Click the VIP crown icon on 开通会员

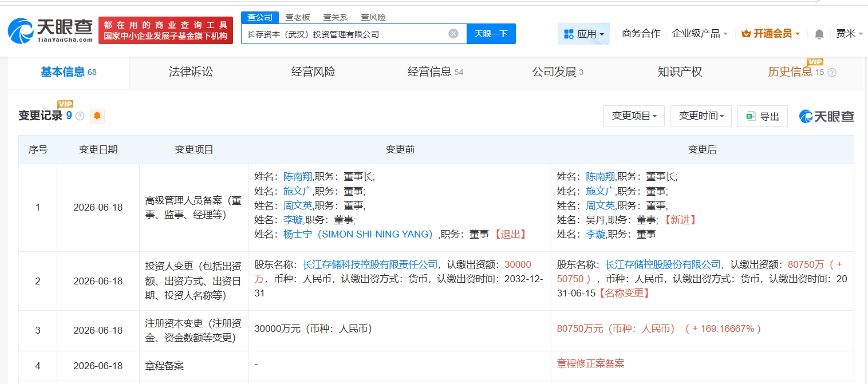(x=745, y=34)
